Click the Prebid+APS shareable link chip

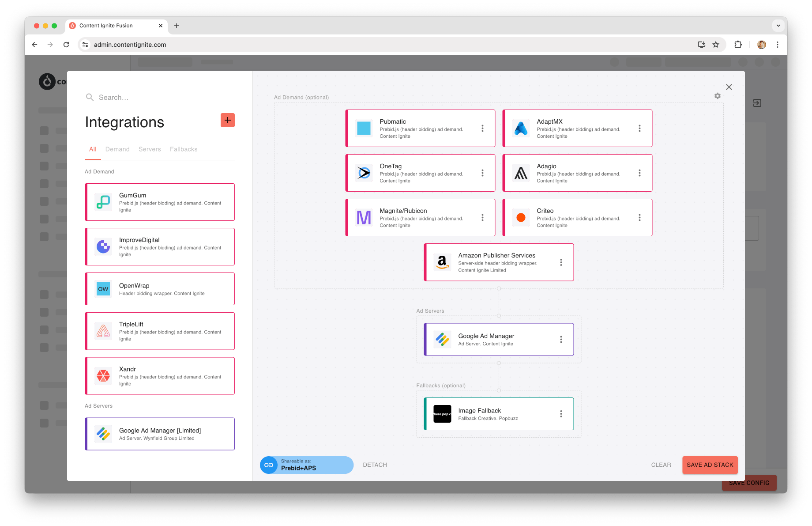[x=307, y=465]
